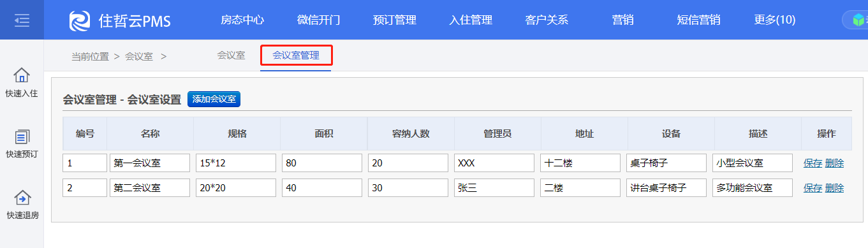Edit the description field 多功能会议室
The image size is (868, 248).
click(753, 188)
